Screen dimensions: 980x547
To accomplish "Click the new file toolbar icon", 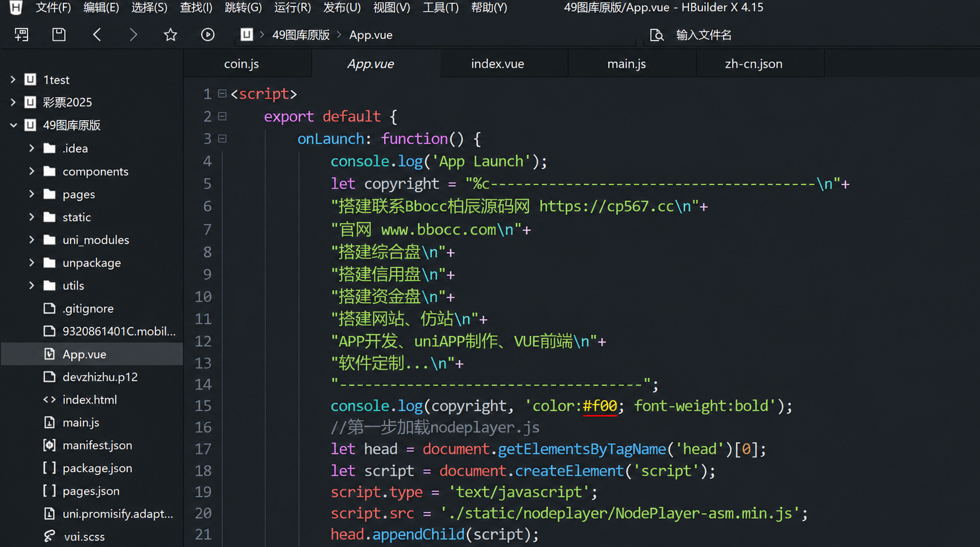I will [x=22, y=35].
